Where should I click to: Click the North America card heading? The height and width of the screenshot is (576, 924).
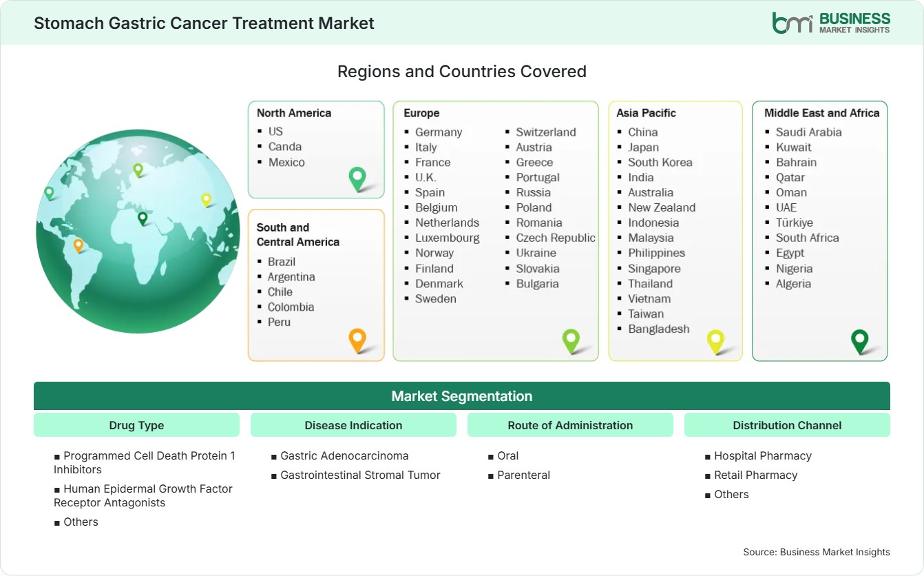(294, 113)
